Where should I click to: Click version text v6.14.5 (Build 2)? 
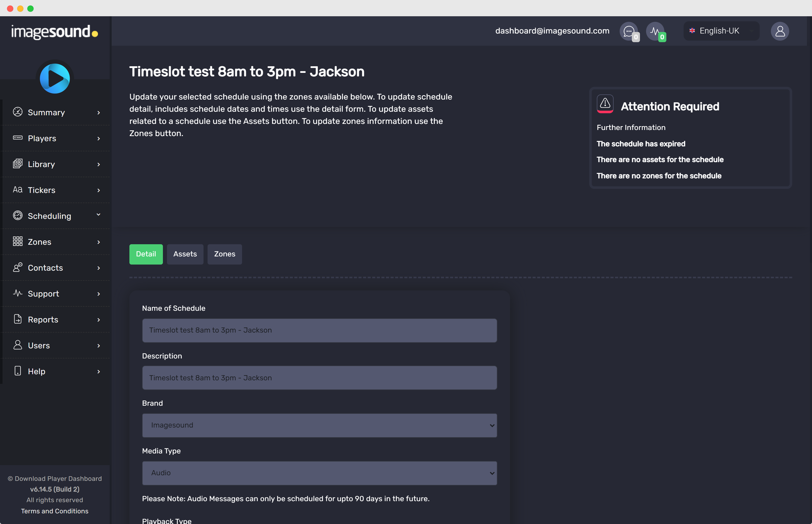tap(55, 489)
